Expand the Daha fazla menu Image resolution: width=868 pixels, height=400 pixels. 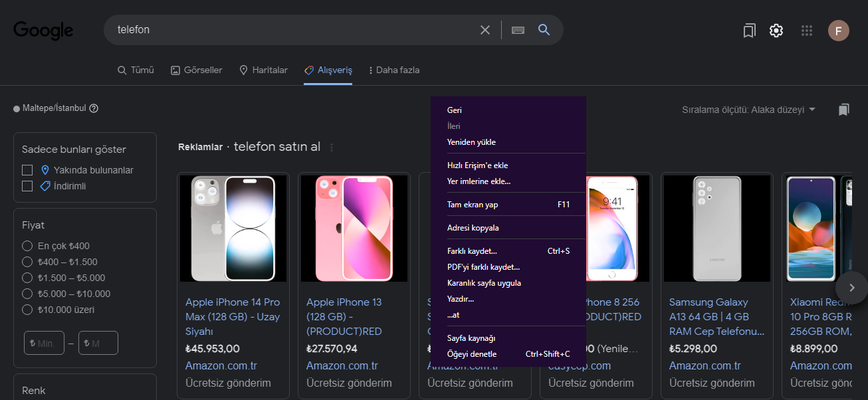coord(393,70)
